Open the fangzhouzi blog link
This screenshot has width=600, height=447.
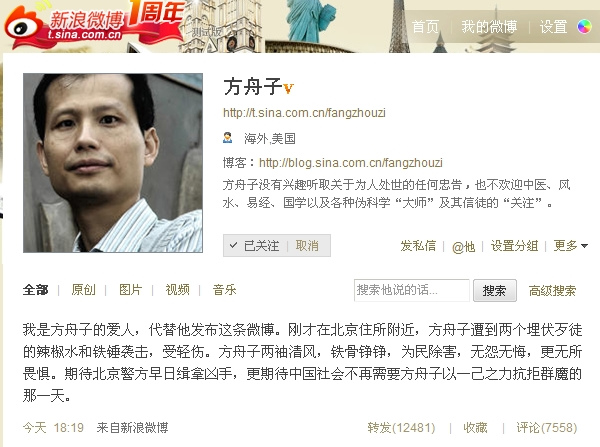point(351,163)
